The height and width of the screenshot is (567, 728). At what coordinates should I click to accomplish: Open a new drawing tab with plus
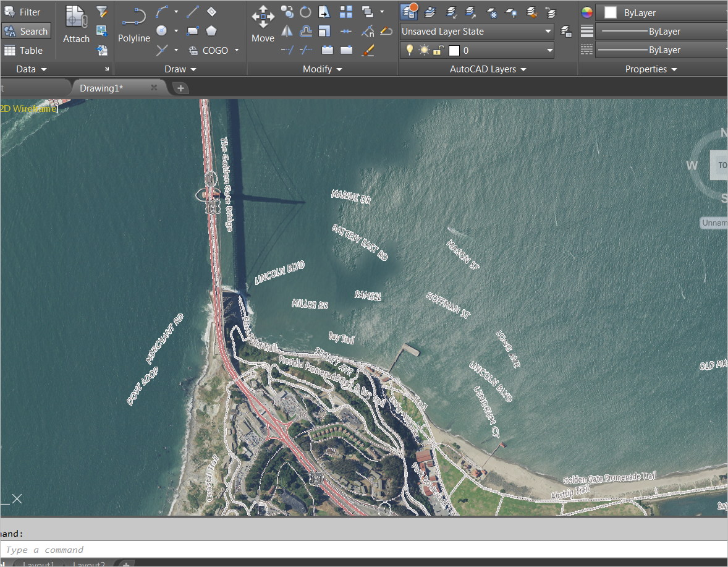point(180,88)
